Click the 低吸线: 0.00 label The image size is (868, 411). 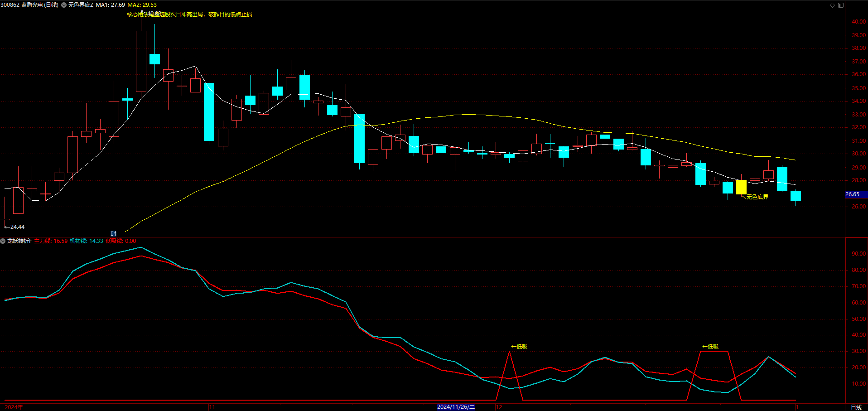pyautogui.click(x=121, y=241)
